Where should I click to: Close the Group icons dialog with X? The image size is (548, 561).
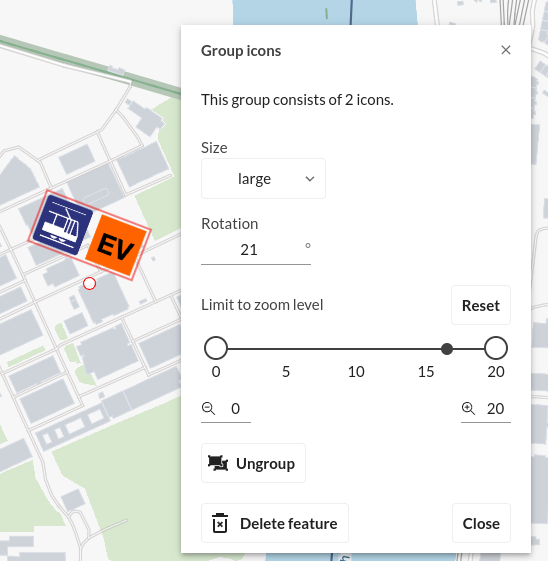tap(506, 50)
